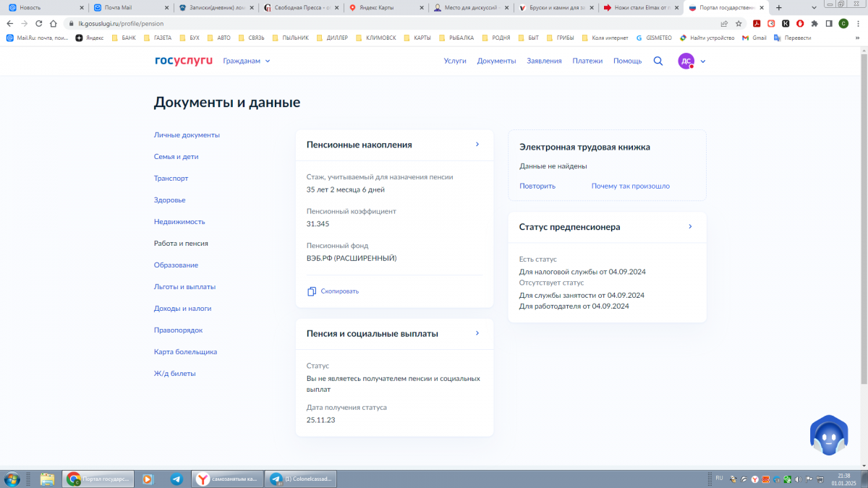Viewport: 868px width, 488px height.
Task: Open Telegram from the Windows taskbar
Action: [176, 479]
